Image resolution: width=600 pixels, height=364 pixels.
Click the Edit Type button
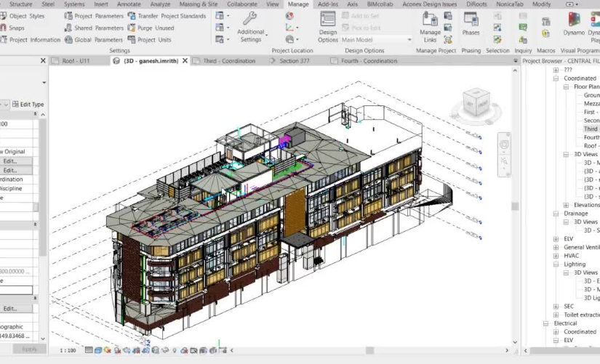pos(28,105)
